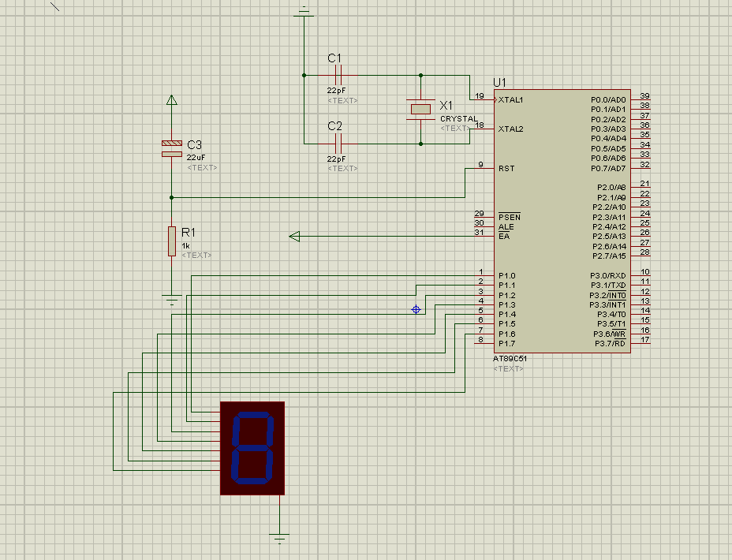Click the C2 reference label
The height and width of the screenshot is (560, 732).
[334, 126]
